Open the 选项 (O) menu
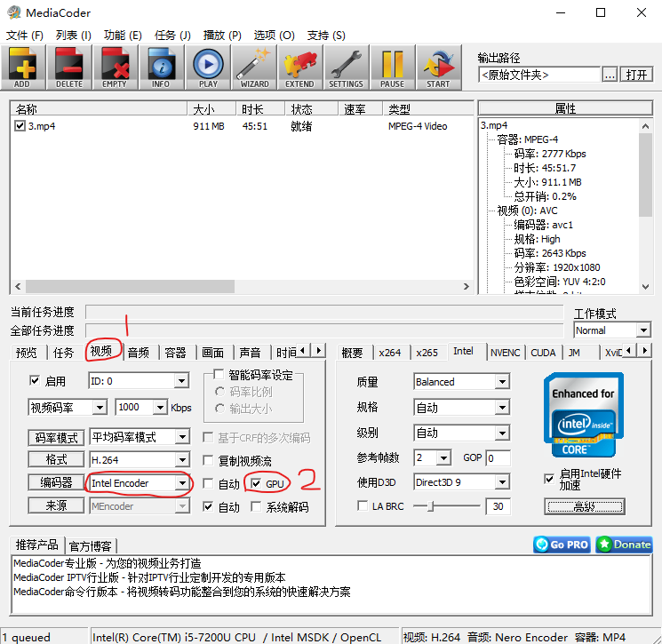This screenshot has width=662, height=644. (274, 35)
